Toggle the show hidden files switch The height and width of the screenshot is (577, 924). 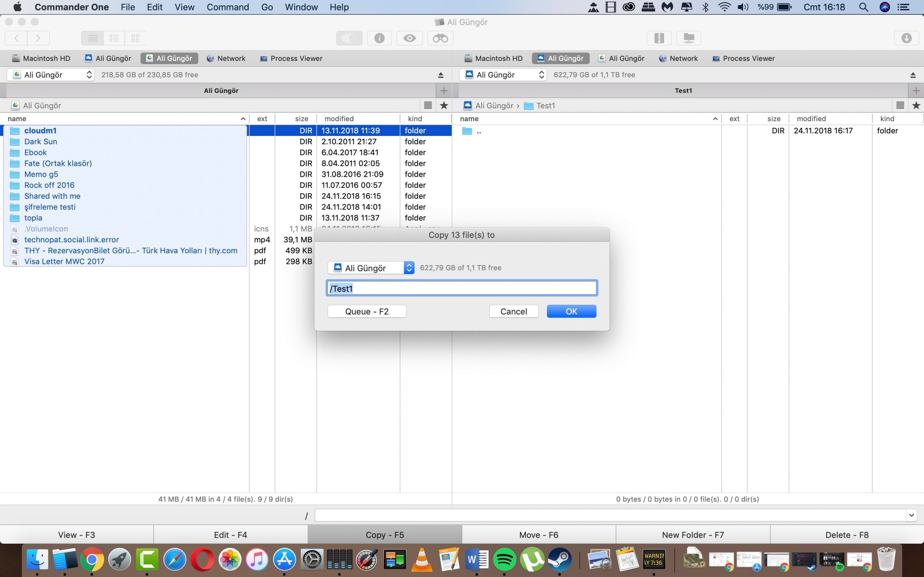click(349, 38)
